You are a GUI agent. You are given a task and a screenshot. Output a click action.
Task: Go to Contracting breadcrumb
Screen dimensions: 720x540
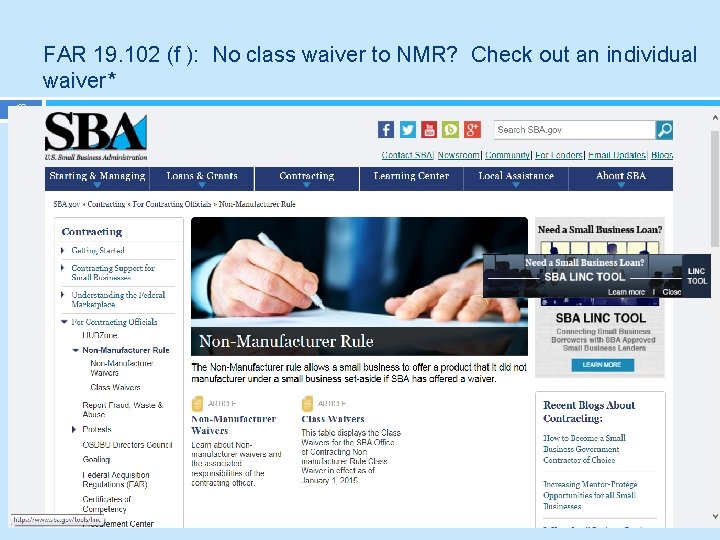pyautogui.click(x=106, y=204)
